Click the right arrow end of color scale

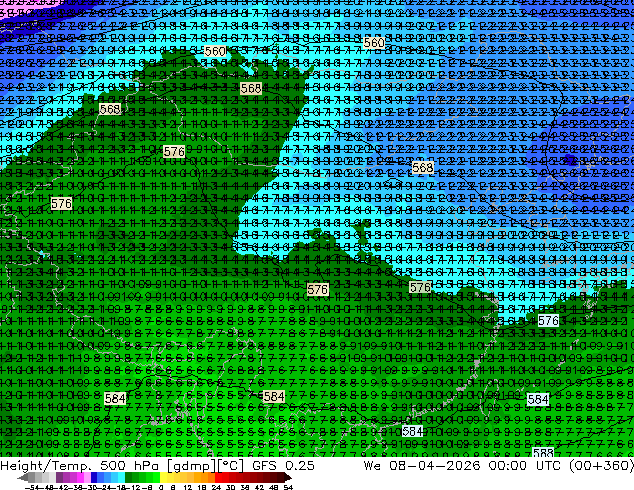tap(288, 477)
